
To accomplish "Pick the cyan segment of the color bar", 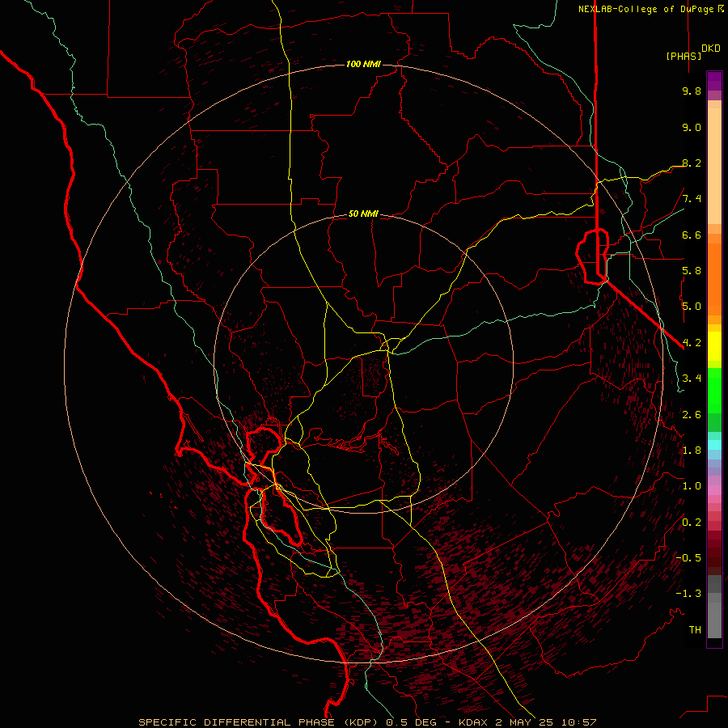I will [x=714, y=445].
